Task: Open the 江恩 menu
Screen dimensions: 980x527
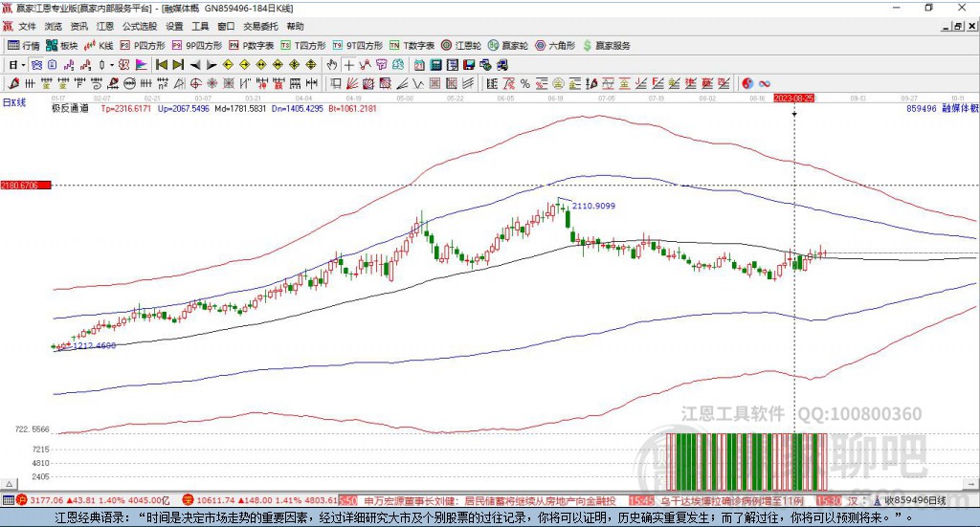Action: point(105,26)
